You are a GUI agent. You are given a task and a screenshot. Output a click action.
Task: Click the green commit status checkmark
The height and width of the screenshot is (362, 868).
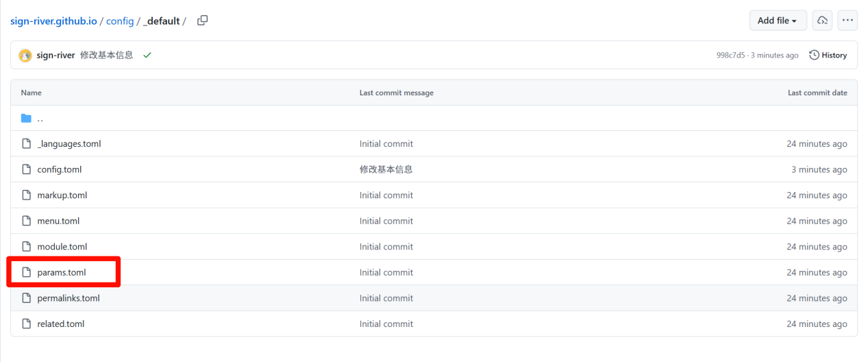pos(147,56)
